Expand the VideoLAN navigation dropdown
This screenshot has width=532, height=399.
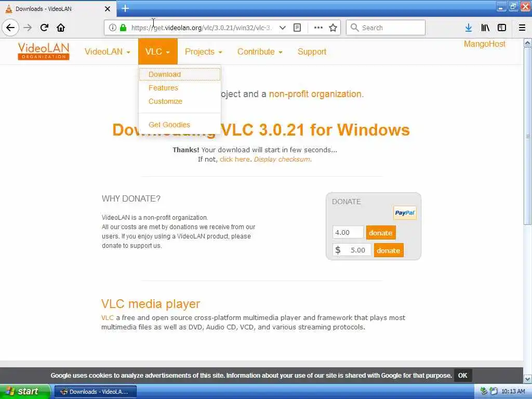coord(107,51)
